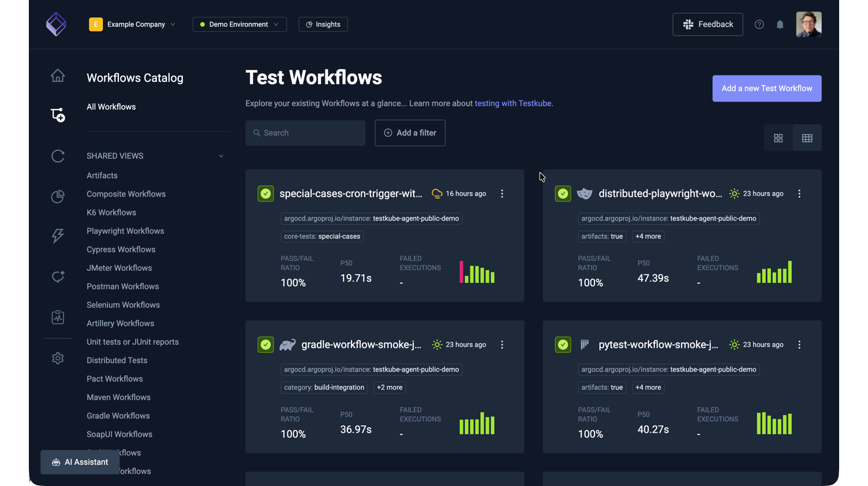This screenshot has height=486, width=868.
Task: Click the Feedback button
Action: 708,24
